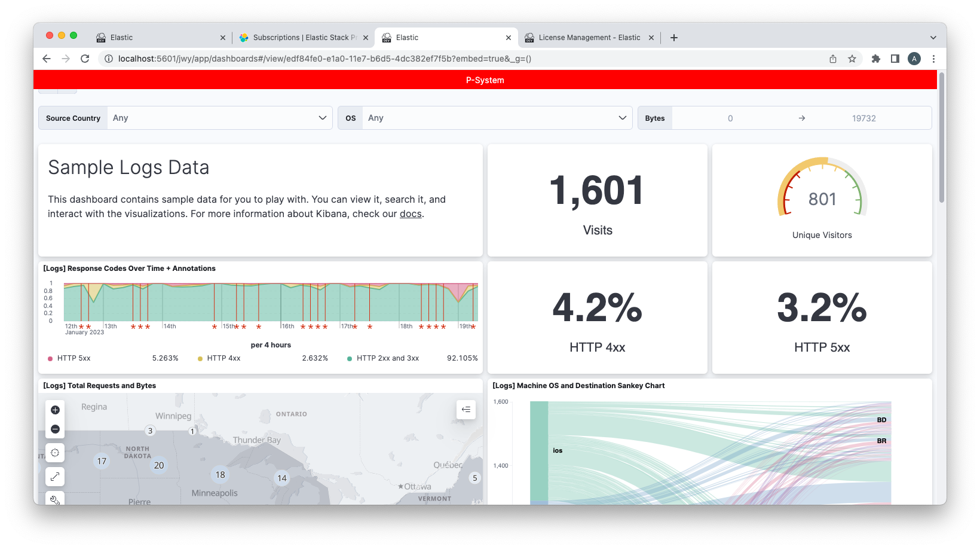Click the map cluster marker labeled 17
Viewport: 980px width, 549px height.
click(x=102, y=461)
